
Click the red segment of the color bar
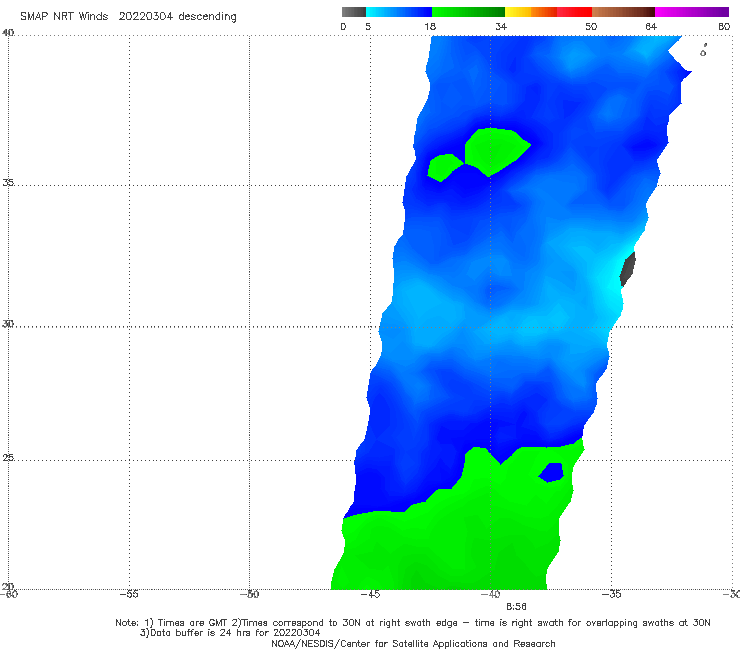click(x=574, y=12)
